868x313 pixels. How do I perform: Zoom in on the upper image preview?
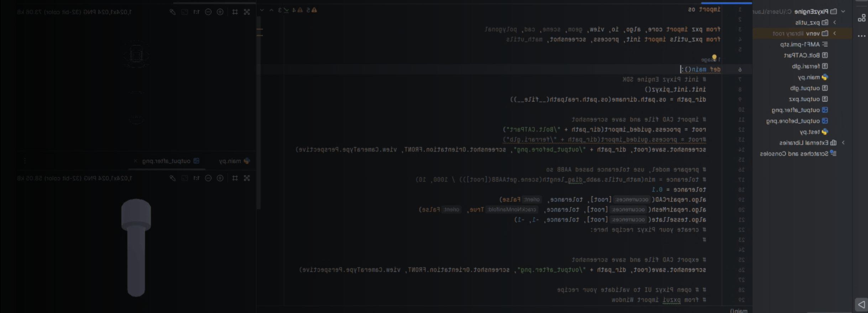220,12
